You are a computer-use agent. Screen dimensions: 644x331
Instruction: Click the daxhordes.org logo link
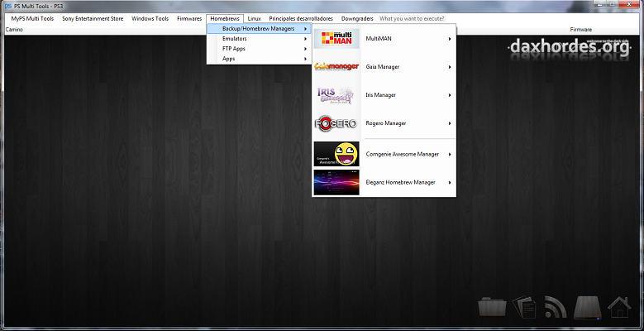[x=569, y=48]
